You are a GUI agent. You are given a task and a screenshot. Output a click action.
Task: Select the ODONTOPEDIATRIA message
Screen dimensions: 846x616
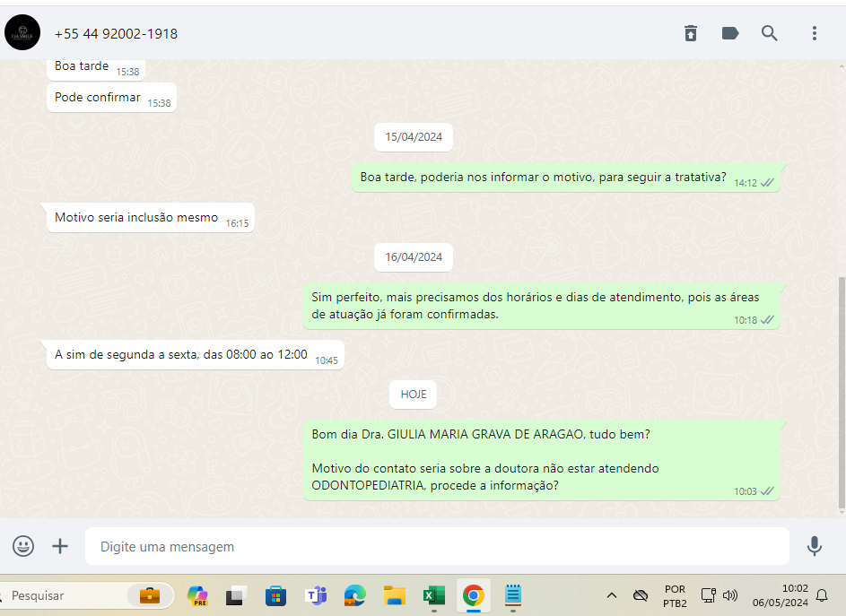pos(542,460)
